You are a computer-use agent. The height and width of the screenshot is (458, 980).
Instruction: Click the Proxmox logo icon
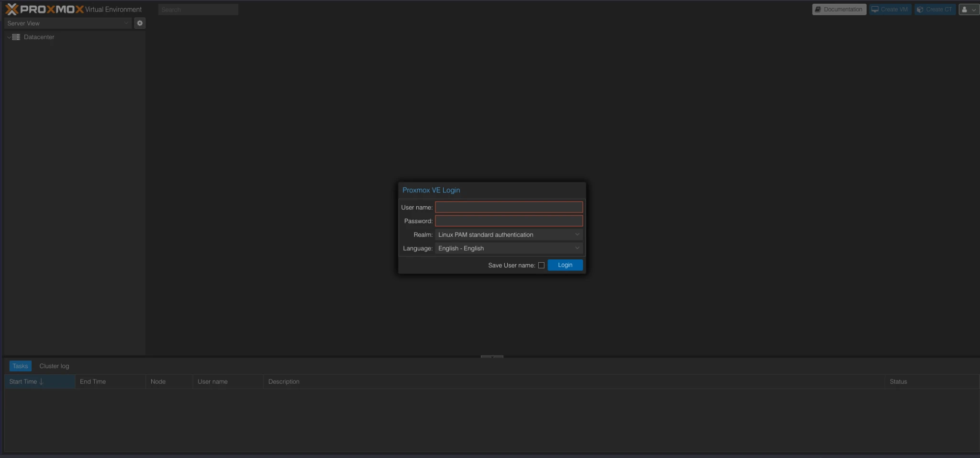(11, 9)
